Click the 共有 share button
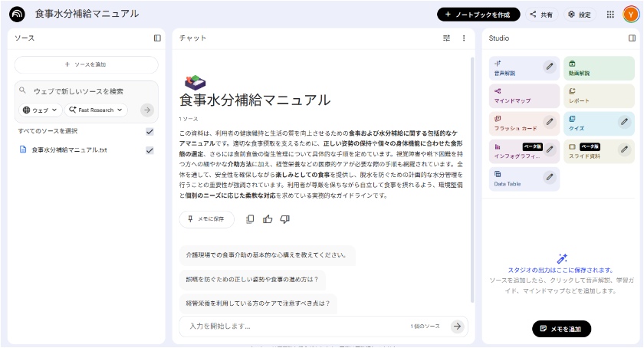 pyautogui.click(x=541, y=14)
